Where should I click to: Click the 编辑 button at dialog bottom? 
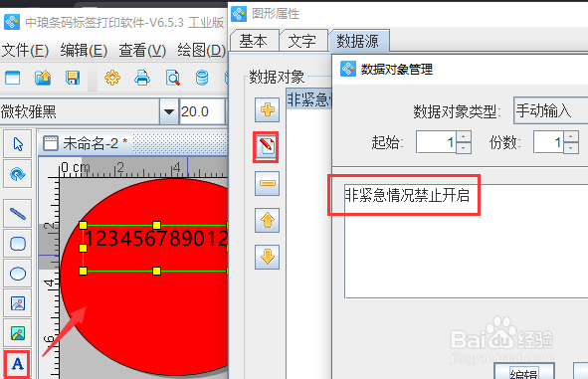click(524, 371)
